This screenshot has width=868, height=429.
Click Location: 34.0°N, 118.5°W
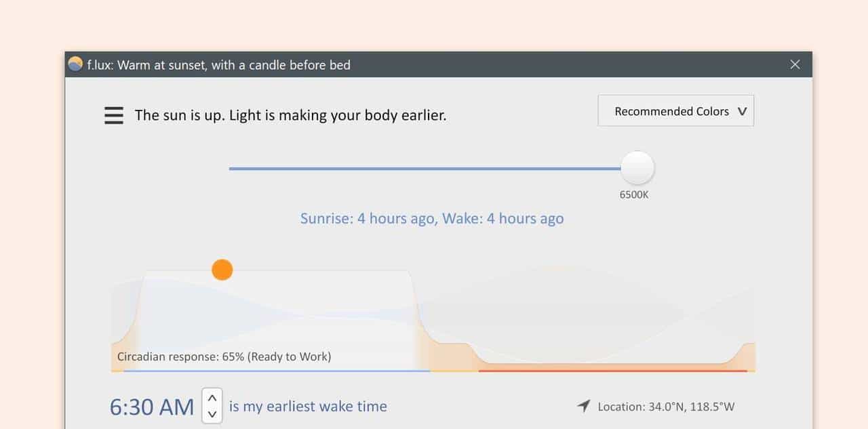point(665,407)
